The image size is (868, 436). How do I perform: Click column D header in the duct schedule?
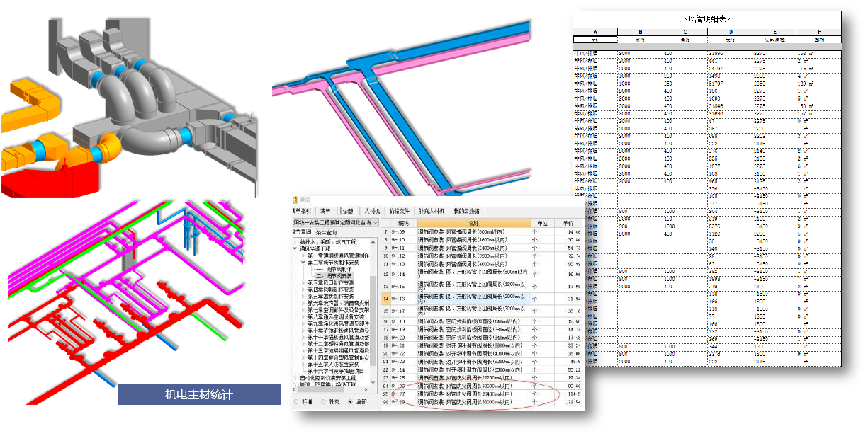click(730, 32)
